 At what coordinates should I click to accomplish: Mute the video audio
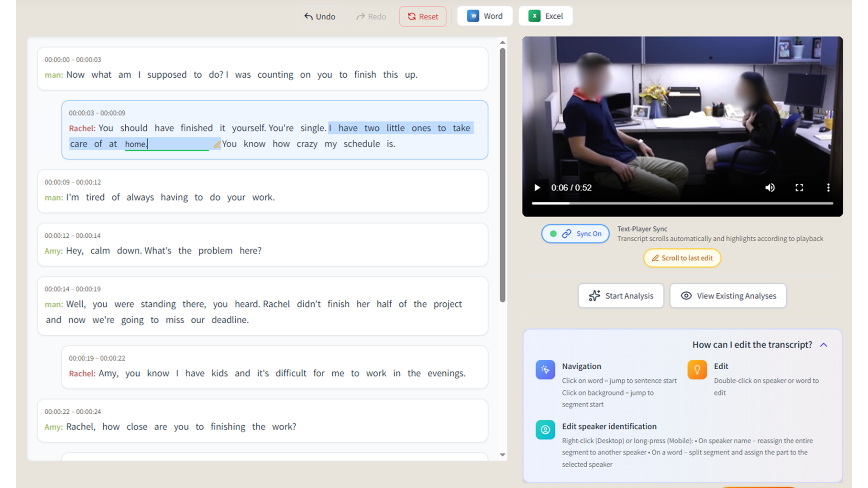coord(770,187)
